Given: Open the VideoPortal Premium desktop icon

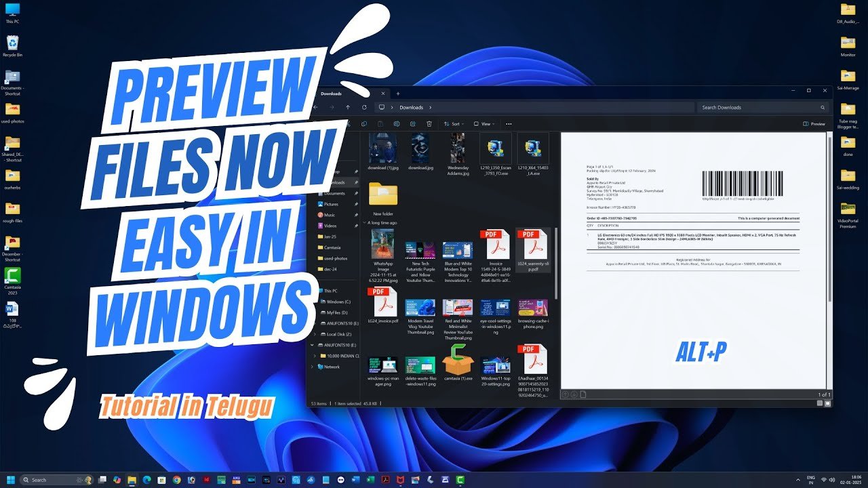Looking at the screenshot, I should [x=848, y=215].
